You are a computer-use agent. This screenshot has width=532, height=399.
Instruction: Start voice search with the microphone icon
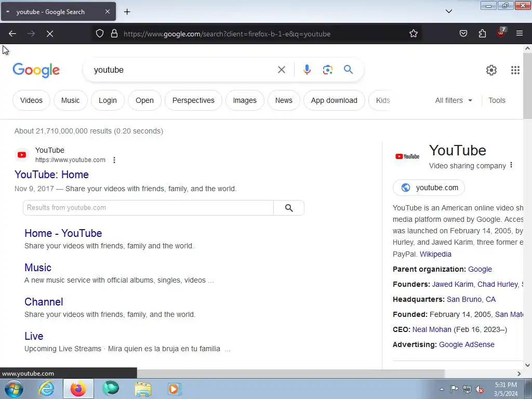[307, 70]
